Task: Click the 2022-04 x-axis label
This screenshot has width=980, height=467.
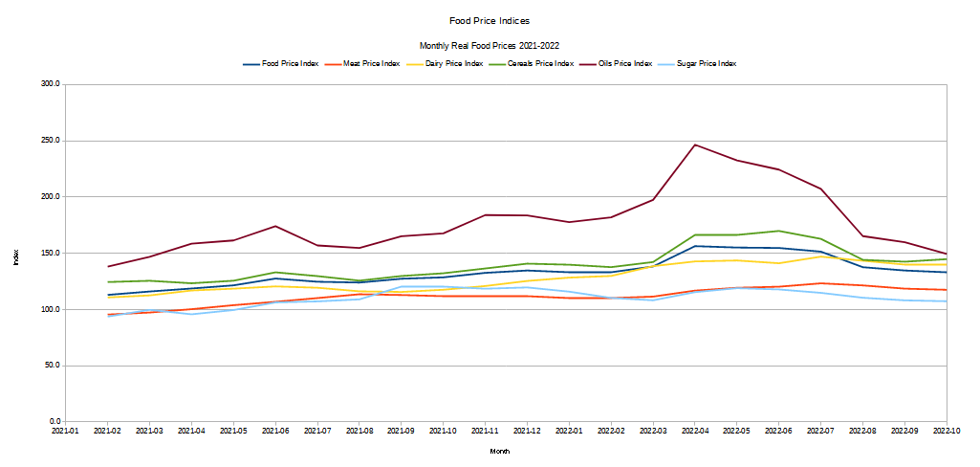Action: [695, 432]
